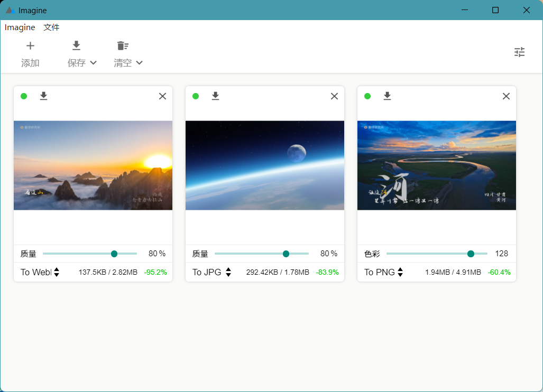
Task: Click the 保存 save download icon in toolbar
Action: point(76,45)
